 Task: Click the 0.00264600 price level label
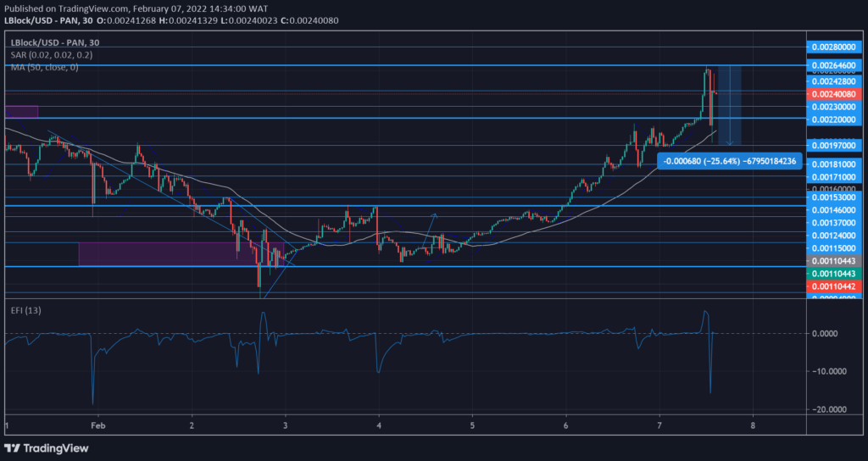833,65
